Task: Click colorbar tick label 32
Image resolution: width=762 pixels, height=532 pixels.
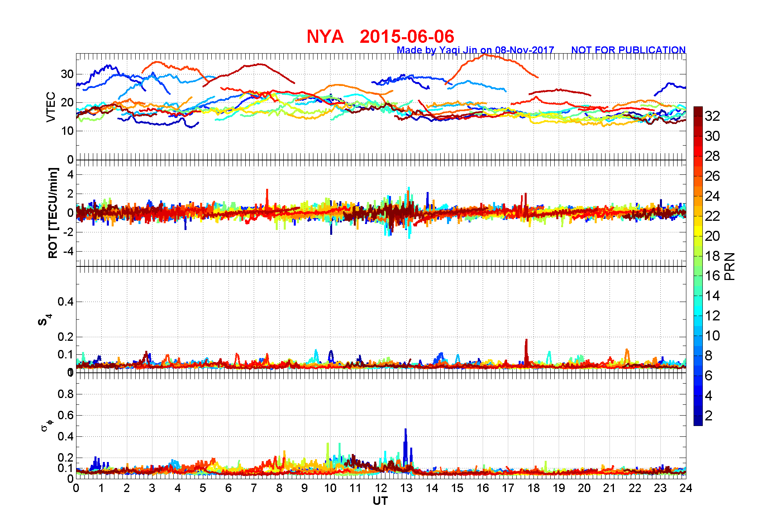Action: [712, 116]
